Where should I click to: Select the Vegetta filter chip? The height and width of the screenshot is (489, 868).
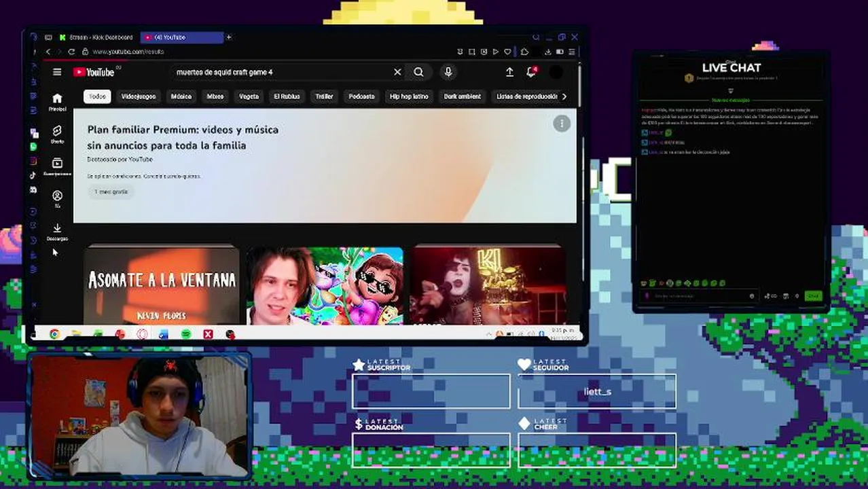coord(249,96)
